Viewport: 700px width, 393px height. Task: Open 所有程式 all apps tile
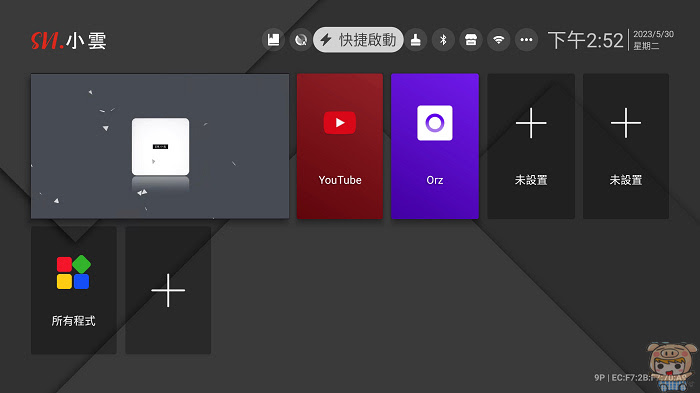pyautogui.click(x=74, y=290)
